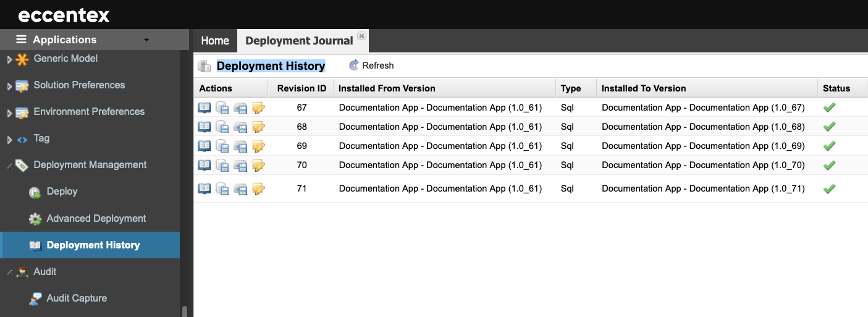Click the Deployment History database icon
This screenshot has height=317, width=868.
pos(204,66)
